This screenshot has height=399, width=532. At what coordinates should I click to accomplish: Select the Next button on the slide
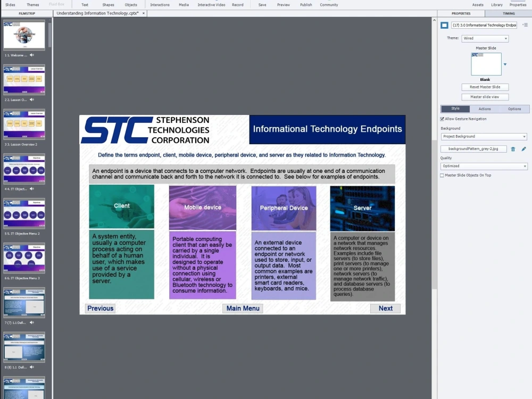[385, 308]
